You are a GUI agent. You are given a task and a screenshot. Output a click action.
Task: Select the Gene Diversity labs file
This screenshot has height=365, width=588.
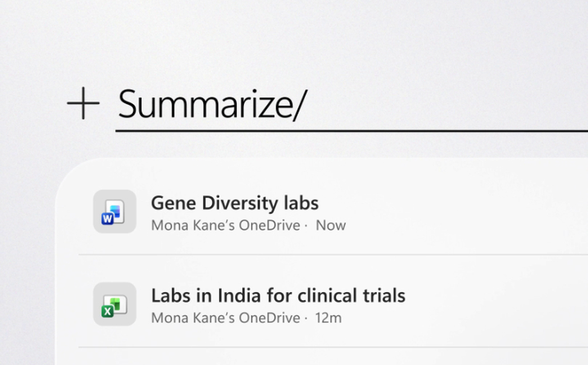[234, 203]
